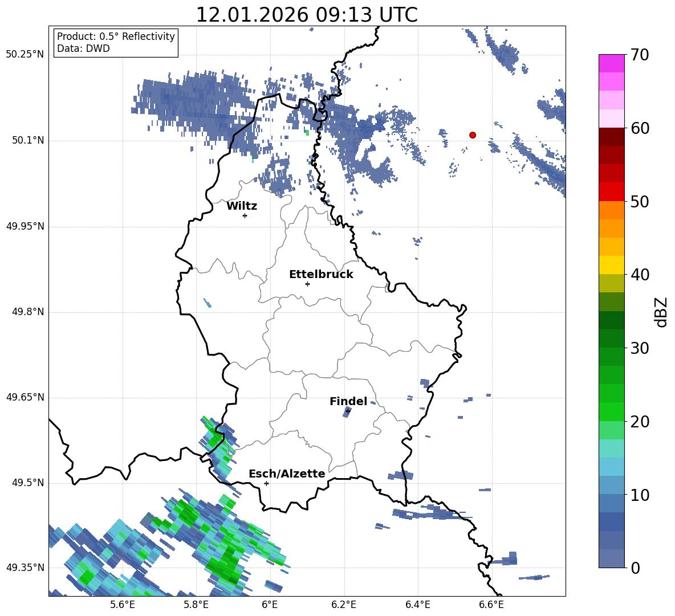Click the Findel city label
The height and width of the screenshot is (616, 675).
pyautogui.click(x=348, y=401)
